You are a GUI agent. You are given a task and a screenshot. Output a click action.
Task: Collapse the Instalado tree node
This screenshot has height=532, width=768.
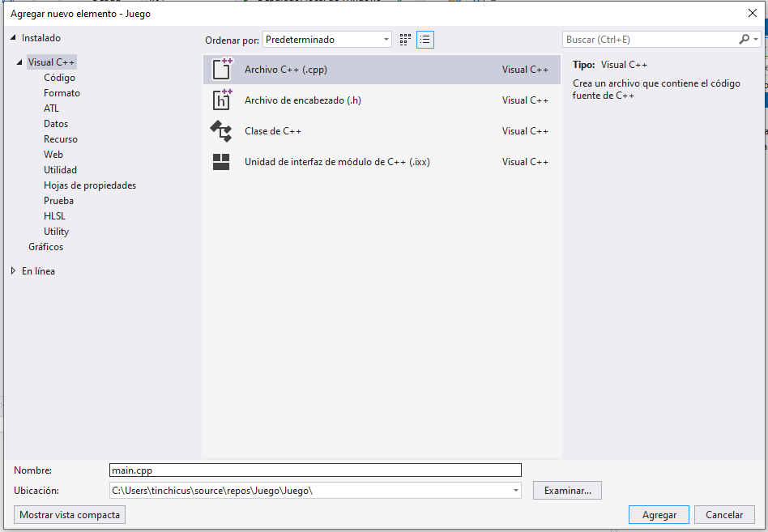pyautogui.click(x=13, y=38)
